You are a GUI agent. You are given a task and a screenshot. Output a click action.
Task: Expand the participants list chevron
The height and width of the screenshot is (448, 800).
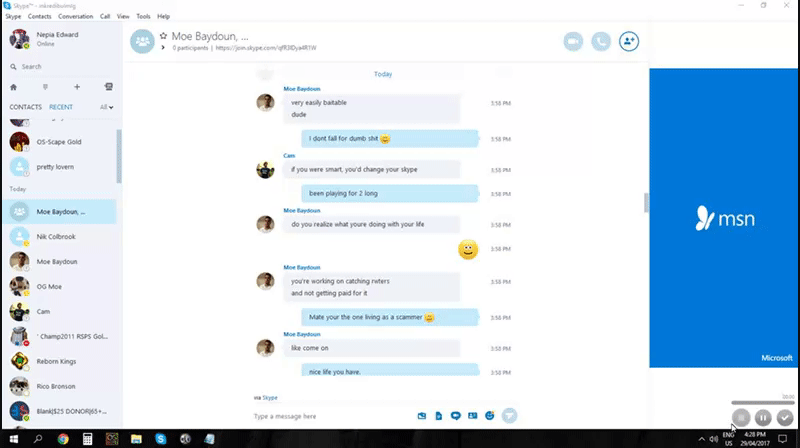coord(163,47)
